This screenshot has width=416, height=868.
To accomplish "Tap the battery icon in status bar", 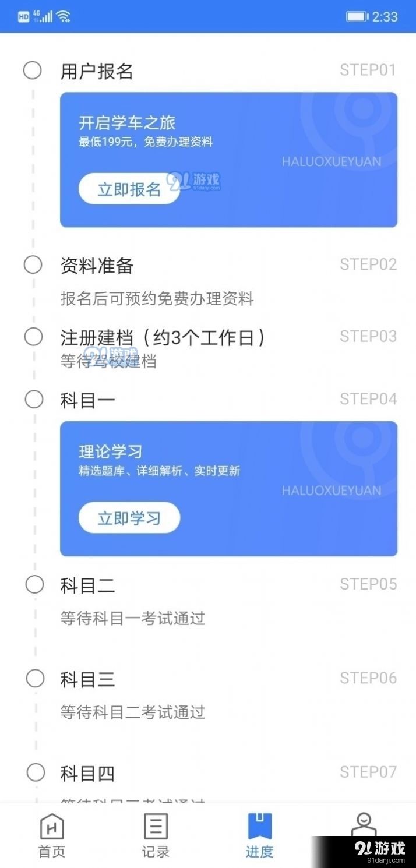I will pos(357,16).
